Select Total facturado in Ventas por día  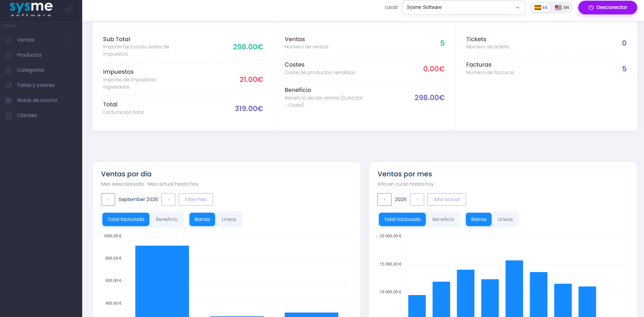pyautogui.click(x=126, y=220)
